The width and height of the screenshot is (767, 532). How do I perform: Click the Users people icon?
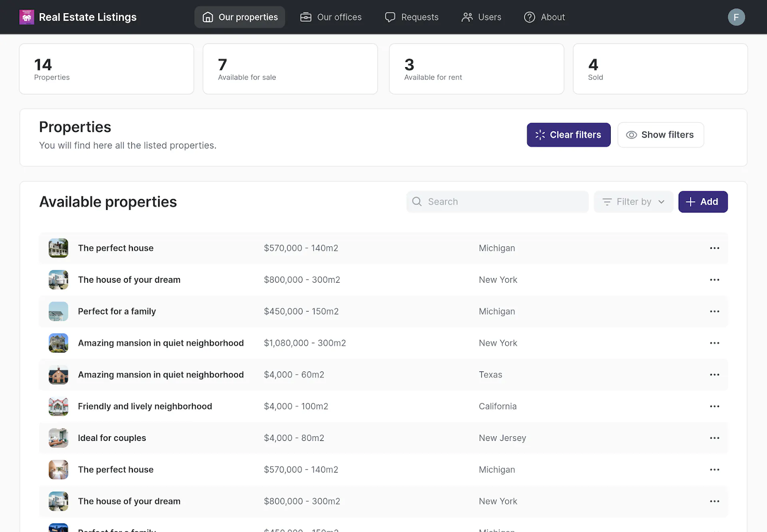[x=466, y=17]
